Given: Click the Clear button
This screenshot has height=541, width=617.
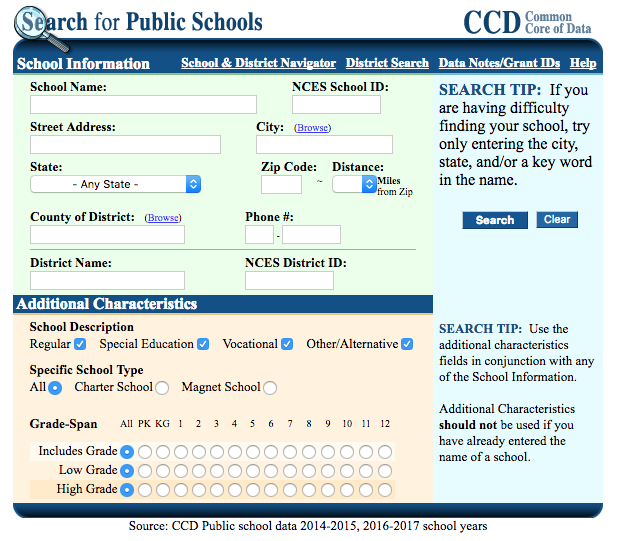Looking at the screenshot, I should tap(557, 220).
